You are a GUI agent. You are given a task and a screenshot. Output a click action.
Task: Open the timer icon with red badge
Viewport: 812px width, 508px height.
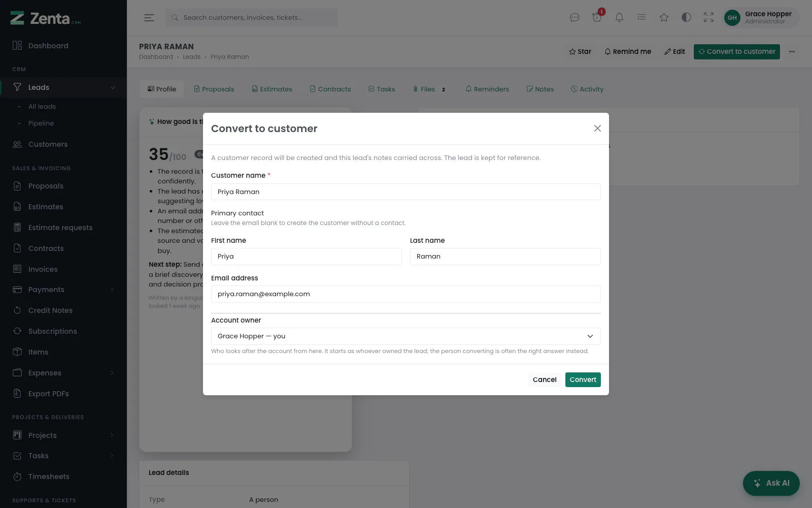(x=597, y=18)
